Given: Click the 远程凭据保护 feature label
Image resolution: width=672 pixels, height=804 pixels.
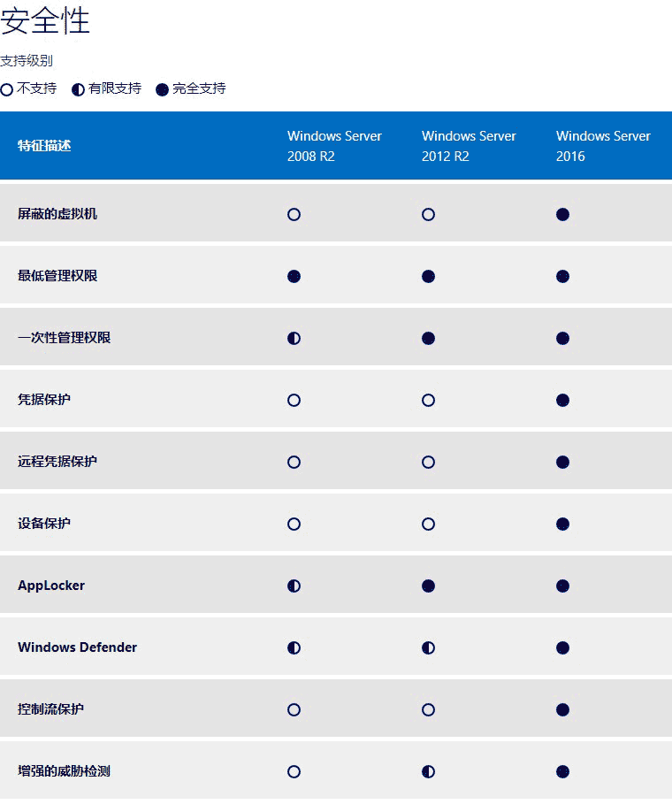Looking at the screenshot, I should 57,462.
